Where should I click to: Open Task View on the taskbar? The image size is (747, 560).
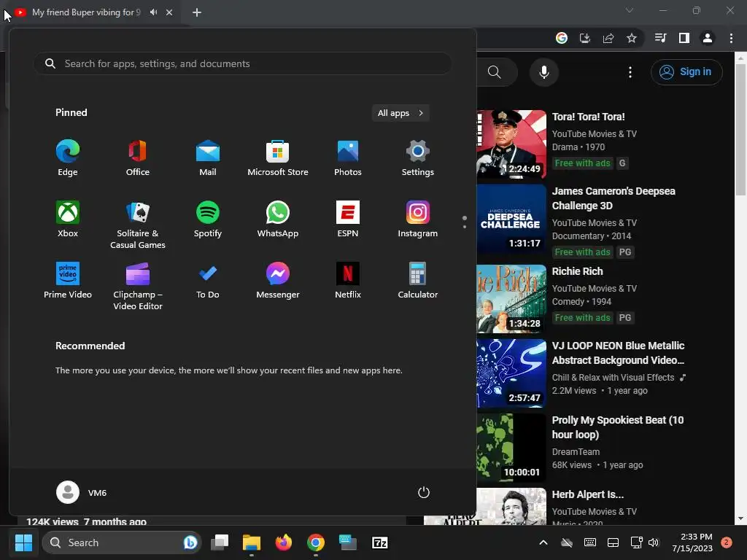pyautogui.click(x=220, y=542)
